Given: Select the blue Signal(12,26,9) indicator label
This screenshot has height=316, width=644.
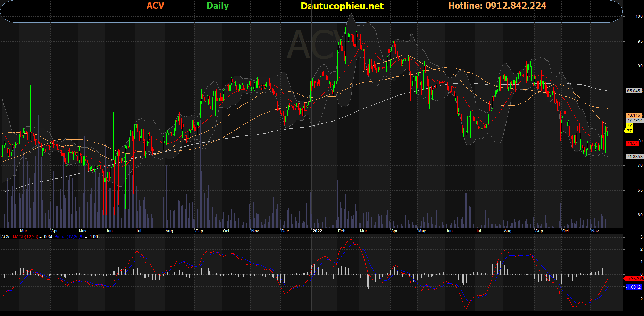Looking at the screenshot, I should tap(69, 237).
